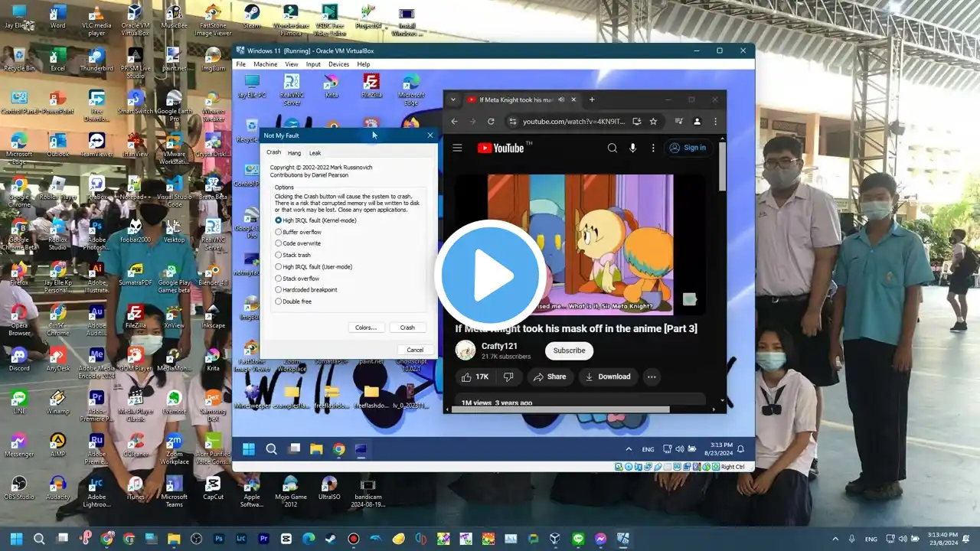Expand Chrome's tab search dropdown arrow
Viewport: 980px width, 551px height.
[x=453, y=99]
